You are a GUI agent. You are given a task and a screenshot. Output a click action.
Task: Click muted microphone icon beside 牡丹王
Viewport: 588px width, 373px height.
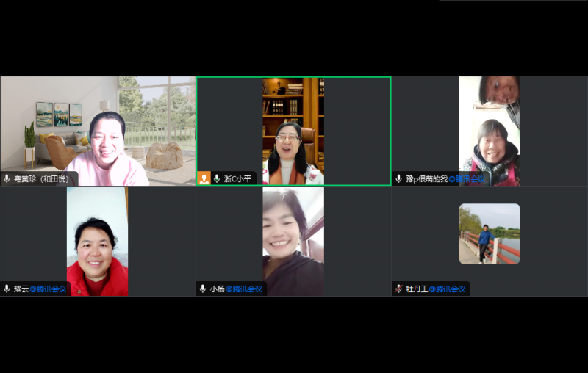tap(399, 289)
